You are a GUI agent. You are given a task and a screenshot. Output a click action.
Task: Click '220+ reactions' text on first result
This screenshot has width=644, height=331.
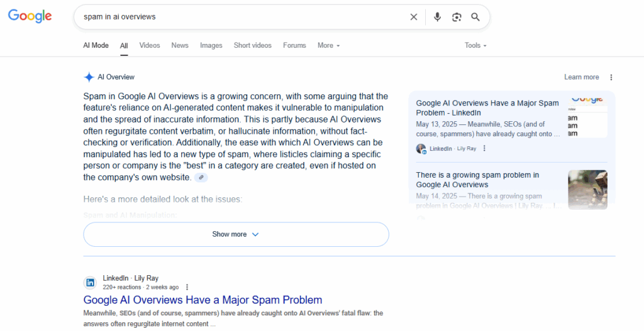[x=122, y=287]
